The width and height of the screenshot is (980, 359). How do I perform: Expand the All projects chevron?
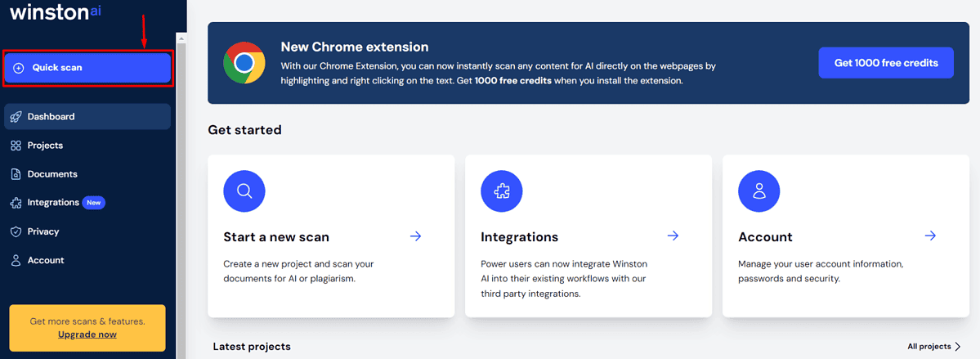click(958, 347)
